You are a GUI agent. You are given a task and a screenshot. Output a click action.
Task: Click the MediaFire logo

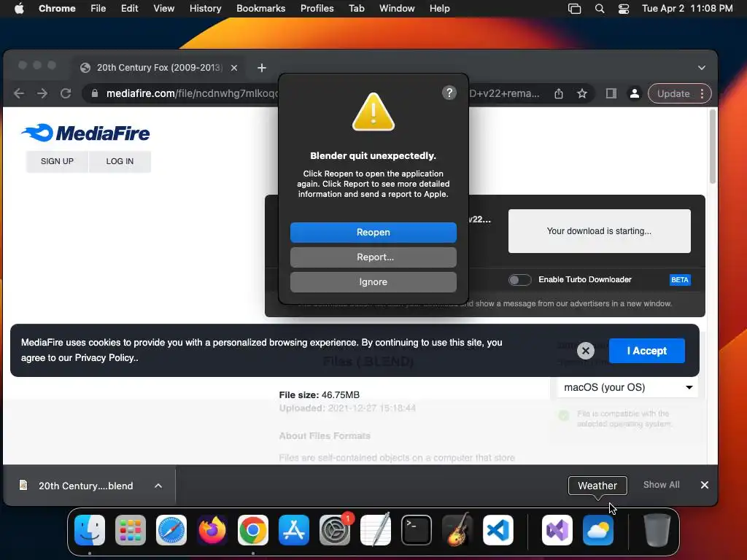coord(85,133)
